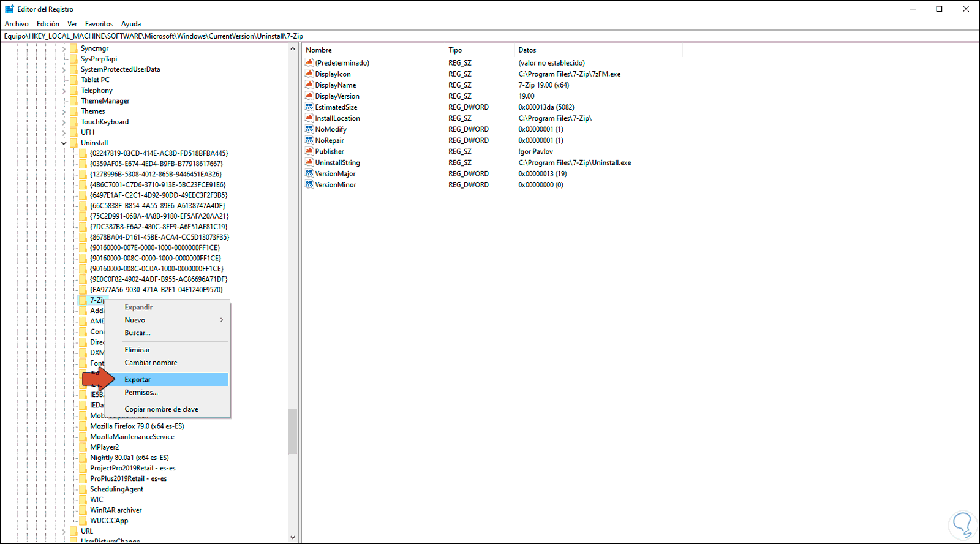The height and width of the screenshot is (544, 980).
Task: Click the folder icon of SchedulingAgent key
Action: coord(83,489)
